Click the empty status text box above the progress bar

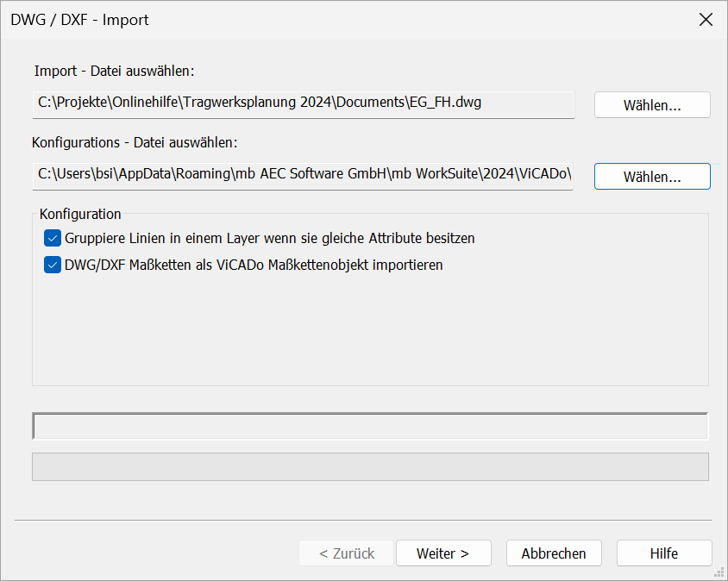pyautogui.click(x=370, y=426)
